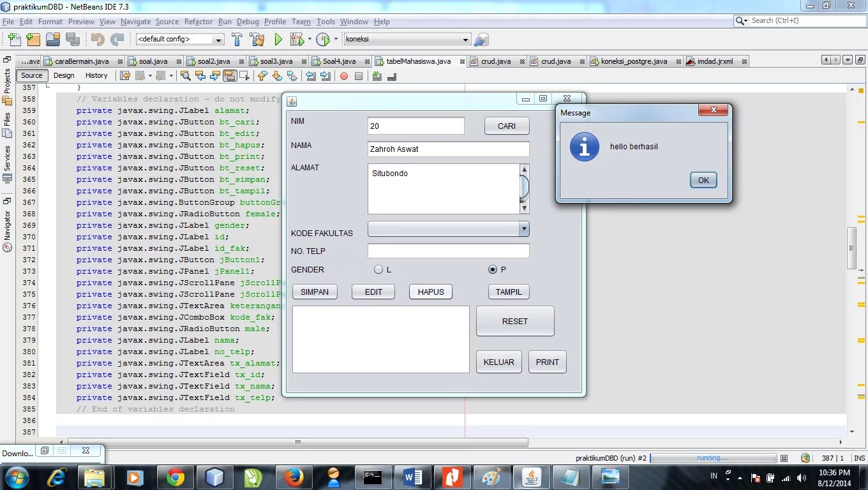Click the Clean and Build broom icon
This screenshot has height=490, width=868.
click(257, 40)
